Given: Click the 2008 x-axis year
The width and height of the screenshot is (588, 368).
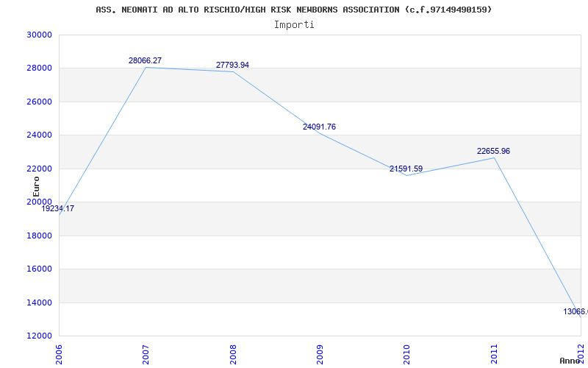Looking at the screenshot, I should pos(233,354).
